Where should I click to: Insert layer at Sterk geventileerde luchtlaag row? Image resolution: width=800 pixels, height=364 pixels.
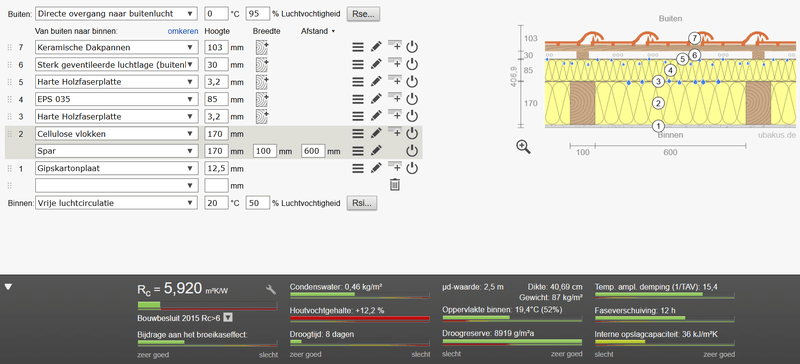click(x=394, y=63)
